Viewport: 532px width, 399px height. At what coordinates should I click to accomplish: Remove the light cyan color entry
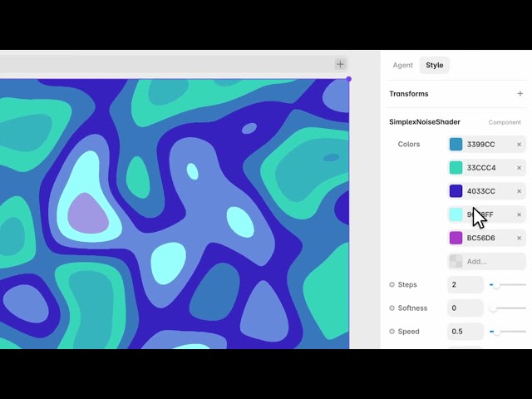[519, 214]
